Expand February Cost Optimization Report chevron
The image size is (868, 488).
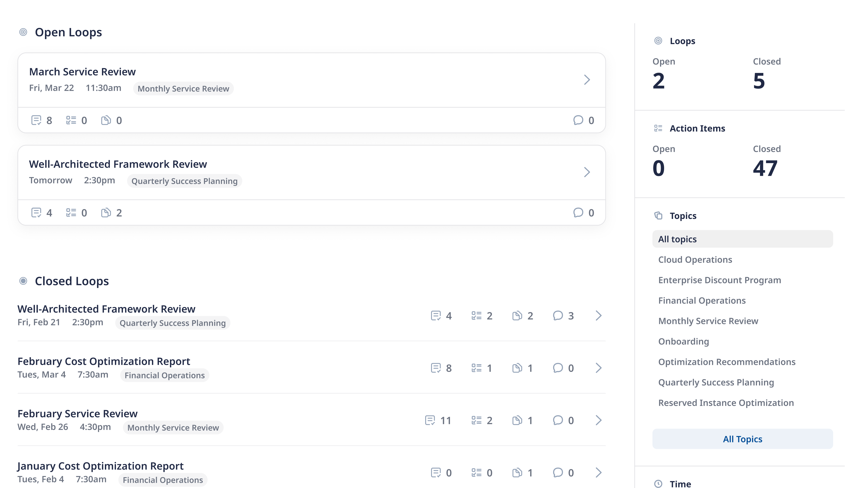(x=598, y=368)
